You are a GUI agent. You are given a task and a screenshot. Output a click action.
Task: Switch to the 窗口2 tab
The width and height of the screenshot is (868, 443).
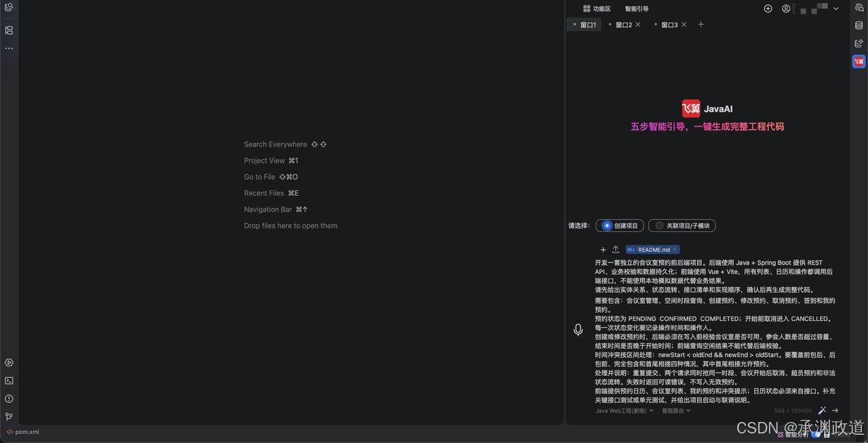(x=624, y=24)
